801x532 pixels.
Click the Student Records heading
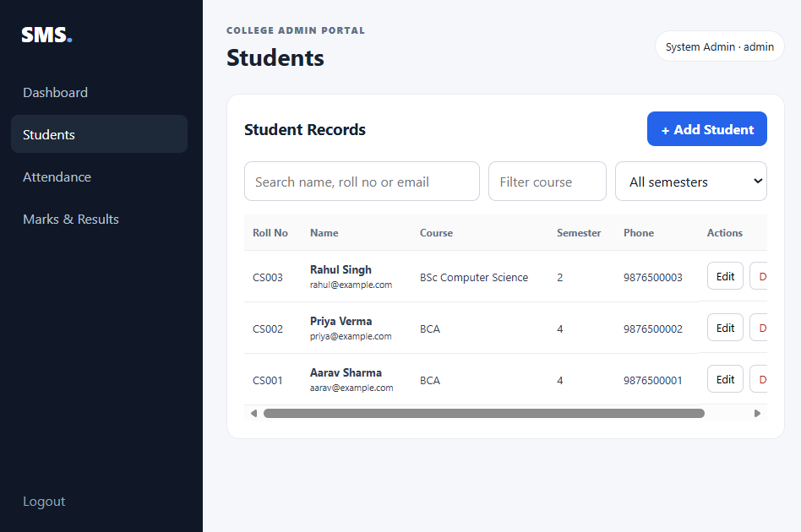(305, 130)
